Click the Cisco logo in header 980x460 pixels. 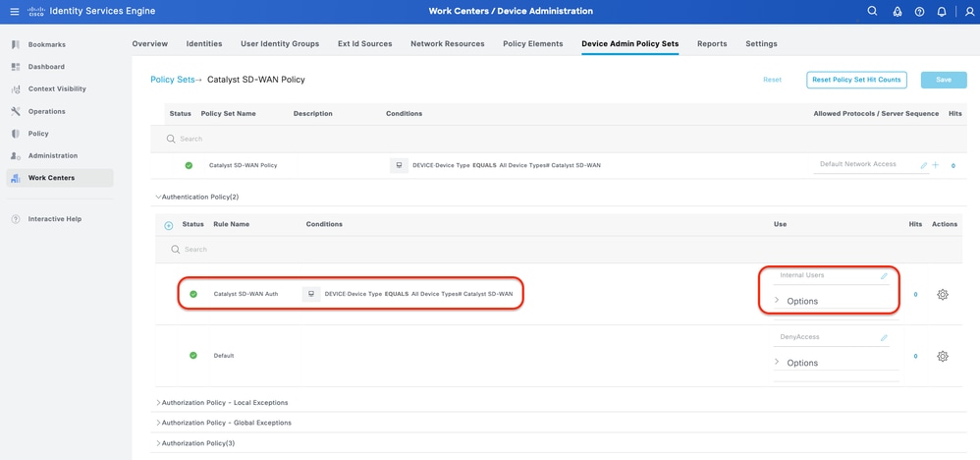[35, 11]
